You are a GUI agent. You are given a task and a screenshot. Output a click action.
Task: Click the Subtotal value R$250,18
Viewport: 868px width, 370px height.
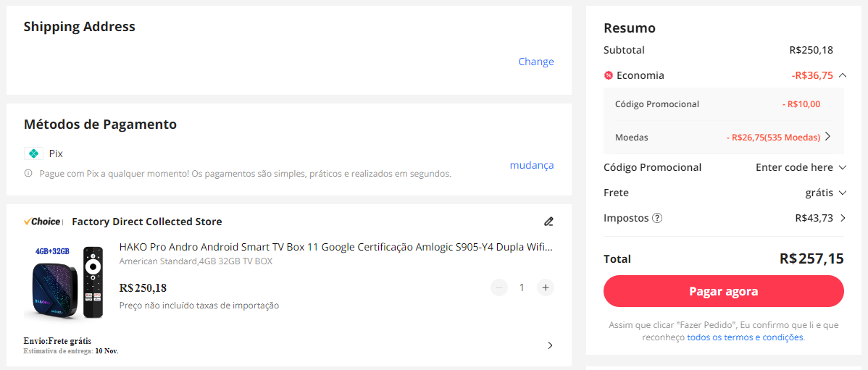(x=811, y=51)
